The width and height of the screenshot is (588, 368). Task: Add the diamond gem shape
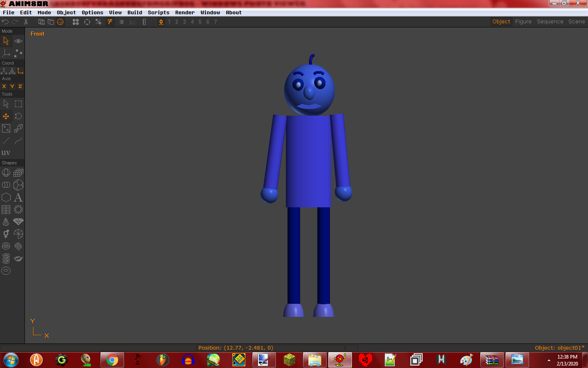point(18,222)
